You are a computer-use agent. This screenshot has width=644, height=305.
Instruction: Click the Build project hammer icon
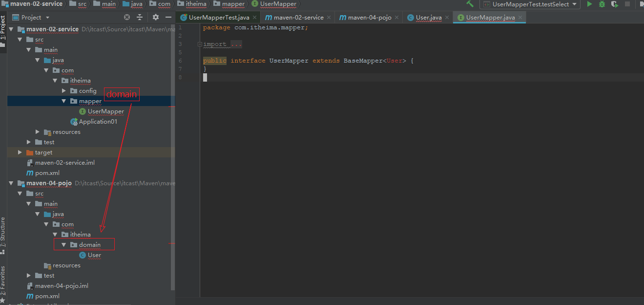pos(470,4)
